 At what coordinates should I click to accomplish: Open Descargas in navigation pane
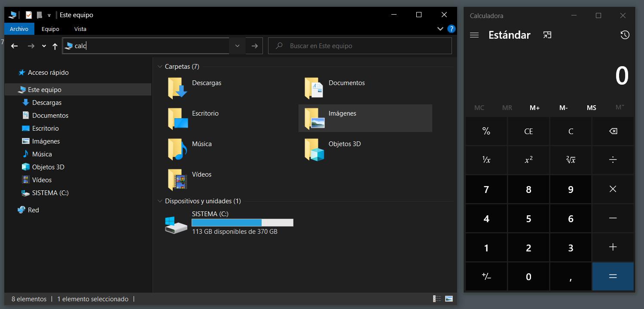[x=46, y=103]
